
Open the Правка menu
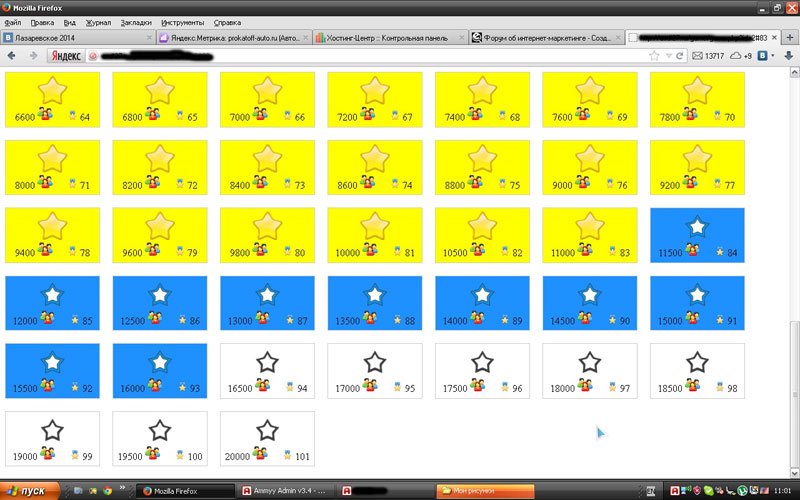tap(42, 22)
